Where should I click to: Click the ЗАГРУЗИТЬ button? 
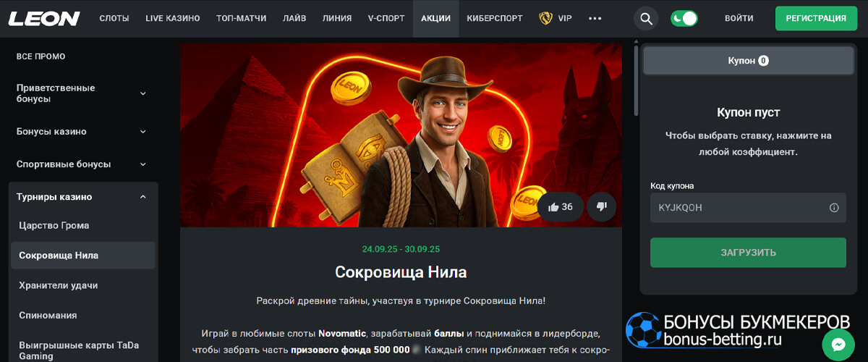click(748, 253)
